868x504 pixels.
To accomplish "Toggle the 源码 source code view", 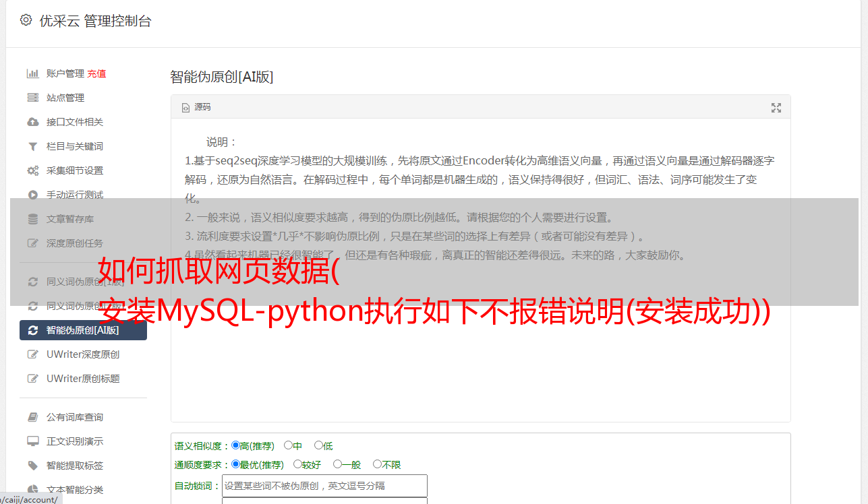I will pos(196,107).
